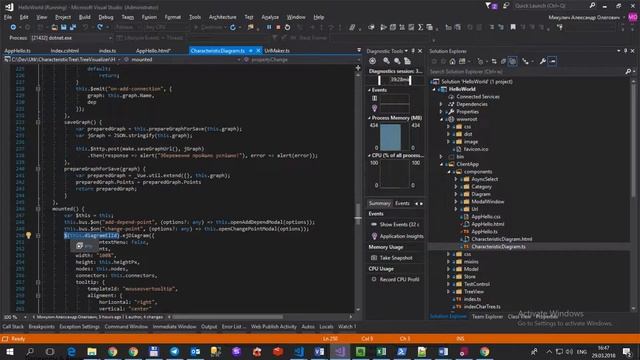Take a memory snapshot camera icon
The height and width of the screenshot is (360, 640).
373,258
